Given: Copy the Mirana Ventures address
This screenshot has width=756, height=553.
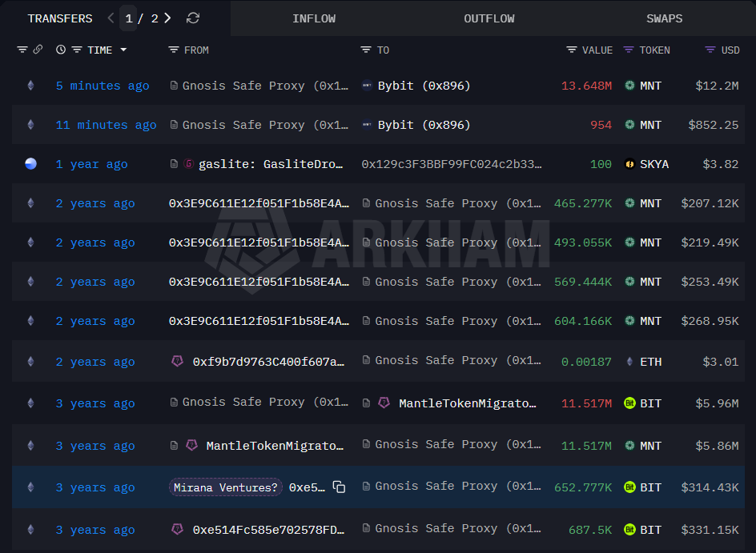Looking at the screenshot, I should [x=339, y=487].
